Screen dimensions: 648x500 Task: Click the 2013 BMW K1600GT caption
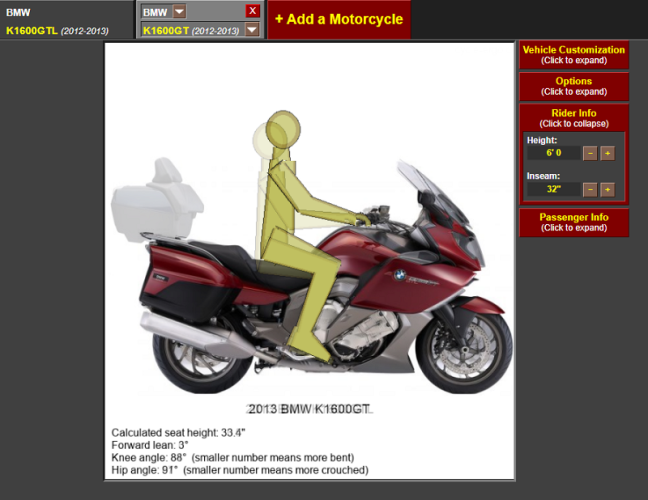tap(309, 409)
